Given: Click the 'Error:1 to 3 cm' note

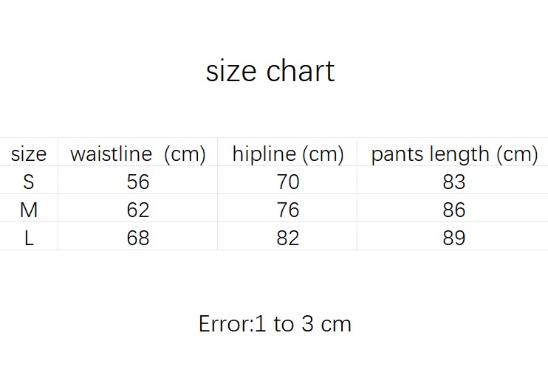Looking at the screenshot, I should [x=275, y=324].
